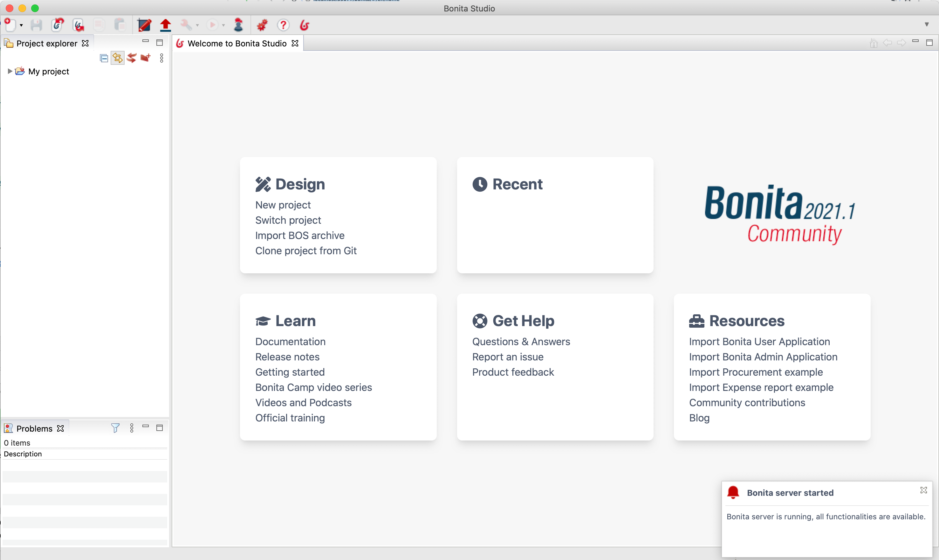Image resolution: width=939 pixels, height=560 pixels.
Task: Open Questions & Answers link
Action: coord(521,342)
